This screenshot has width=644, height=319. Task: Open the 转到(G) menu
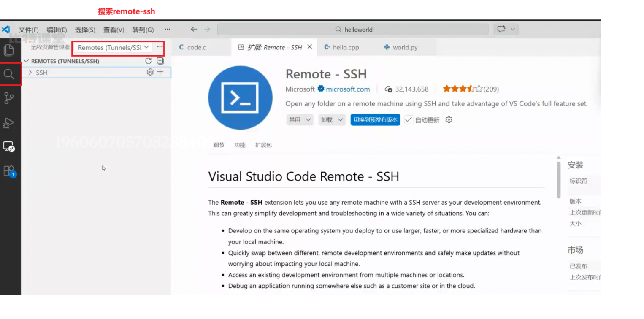(x=143, y=30)
